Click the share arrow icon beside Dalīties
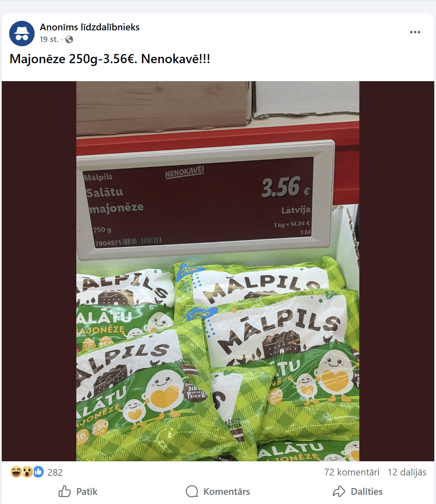Screen dimensions: 436x504 coord(339,491)
